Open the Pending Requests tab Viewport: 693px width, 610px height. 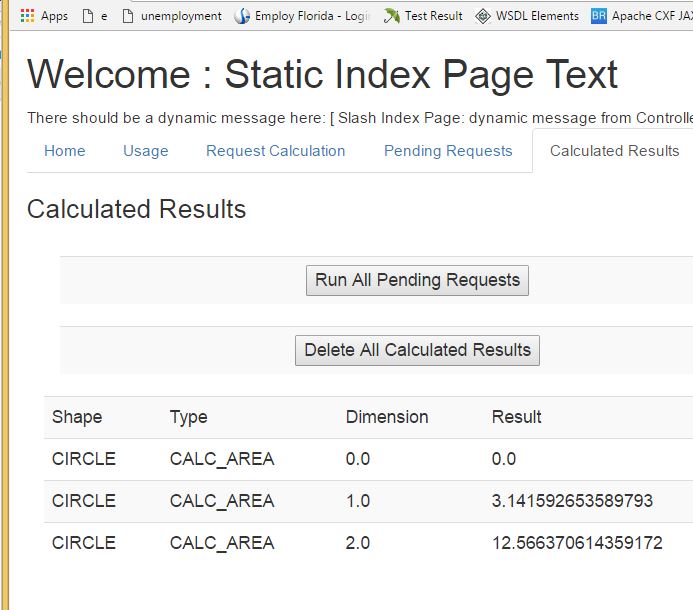point(448,151)
